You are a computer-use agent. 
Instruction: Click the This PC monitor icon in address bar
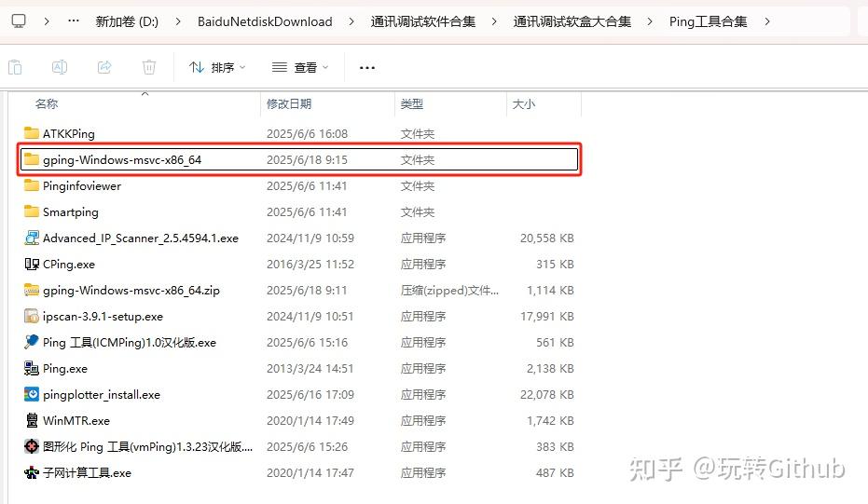19,21
